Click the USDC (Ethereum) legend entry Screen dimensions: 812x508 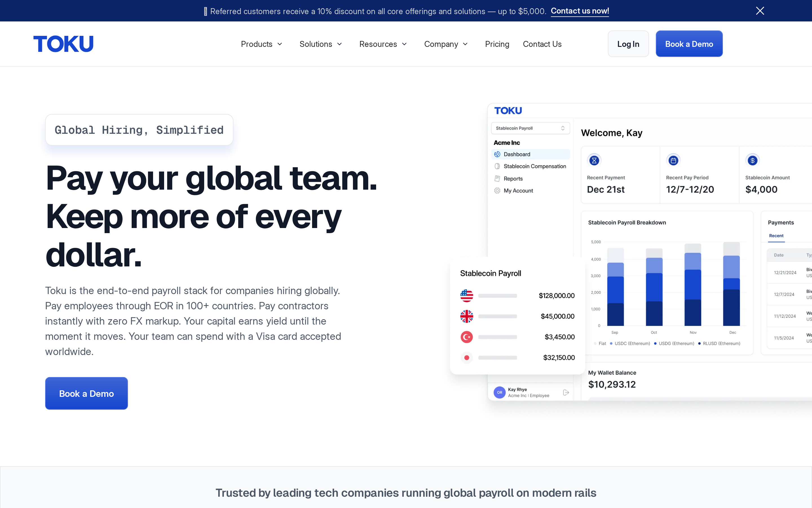(x=630, y=343)
